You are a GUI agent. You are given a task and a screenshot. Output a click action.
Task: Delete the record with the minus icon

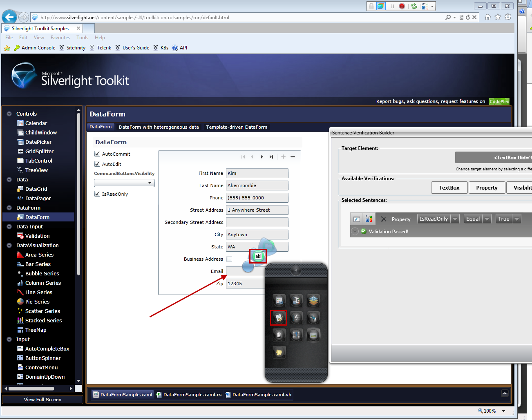[x=293, y=156]
